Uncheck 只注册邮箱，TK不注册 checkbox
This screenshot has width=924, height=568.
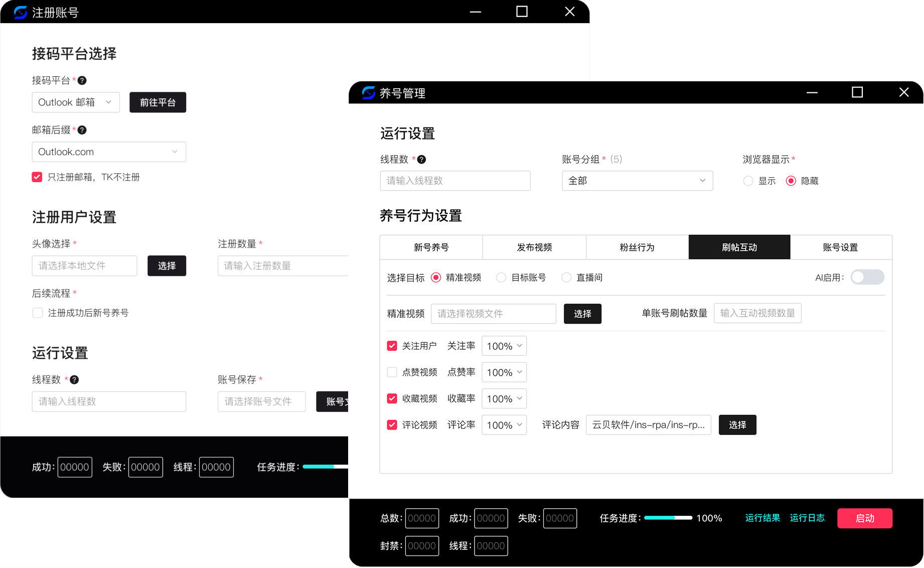[x=37, y=177]
